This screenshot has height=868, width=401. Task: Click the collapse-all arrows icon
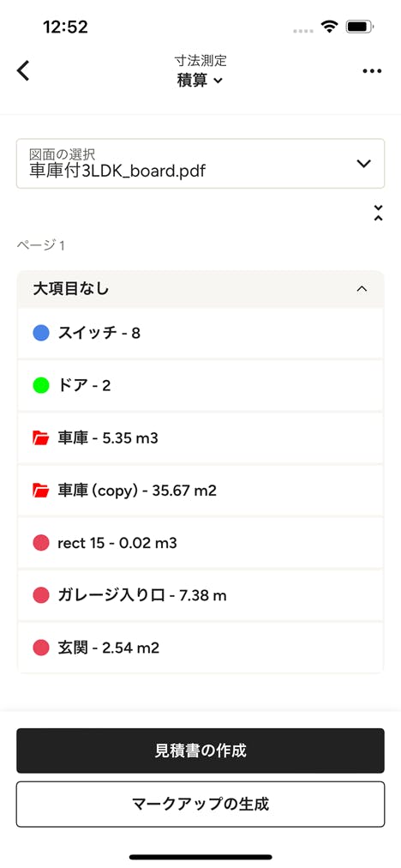pos(378,213)
